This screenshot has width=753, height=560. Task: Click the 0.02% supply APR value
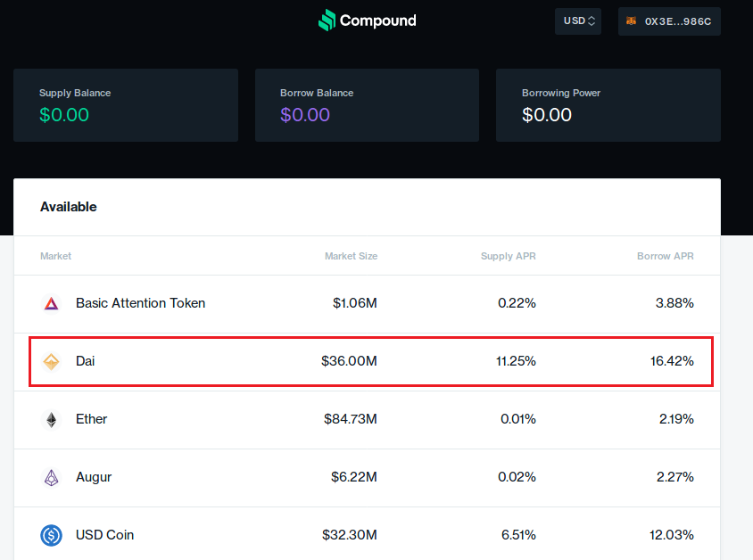click(x=517, y=477)
